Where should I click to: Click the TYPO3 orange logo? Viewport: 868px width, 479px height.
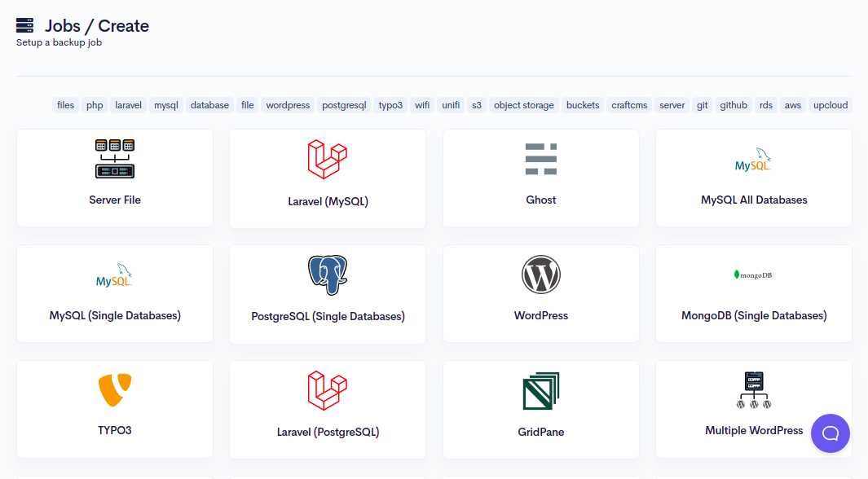[115, 390]
